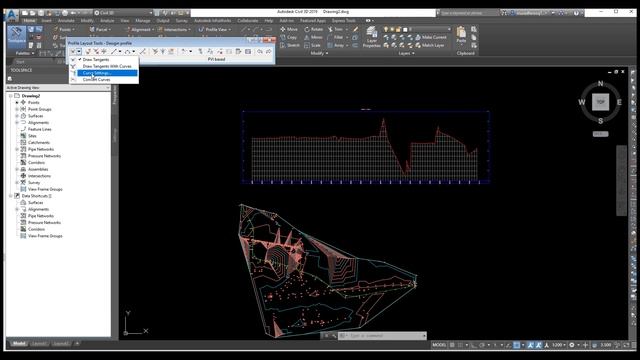The image size is (640, 360).
Task: Click the Move PVI icon in Profile Layout Tools
Action: pos(104,51)
